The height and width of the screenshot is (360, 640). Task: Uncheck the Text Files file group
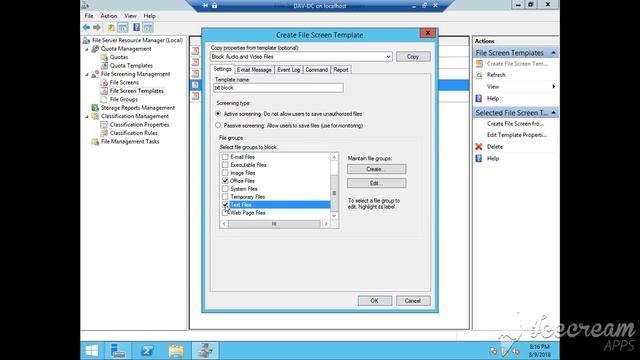click(x=225, y=204)
